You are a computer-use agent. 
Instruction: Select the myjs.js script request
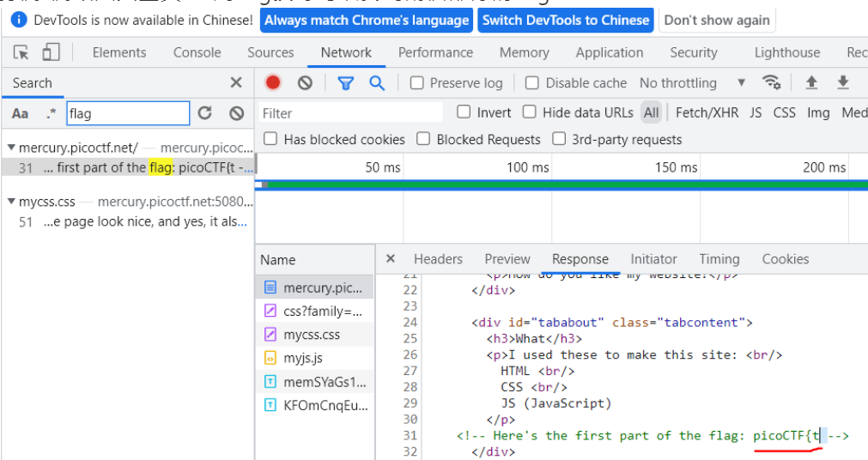click(x=314, y=358)
